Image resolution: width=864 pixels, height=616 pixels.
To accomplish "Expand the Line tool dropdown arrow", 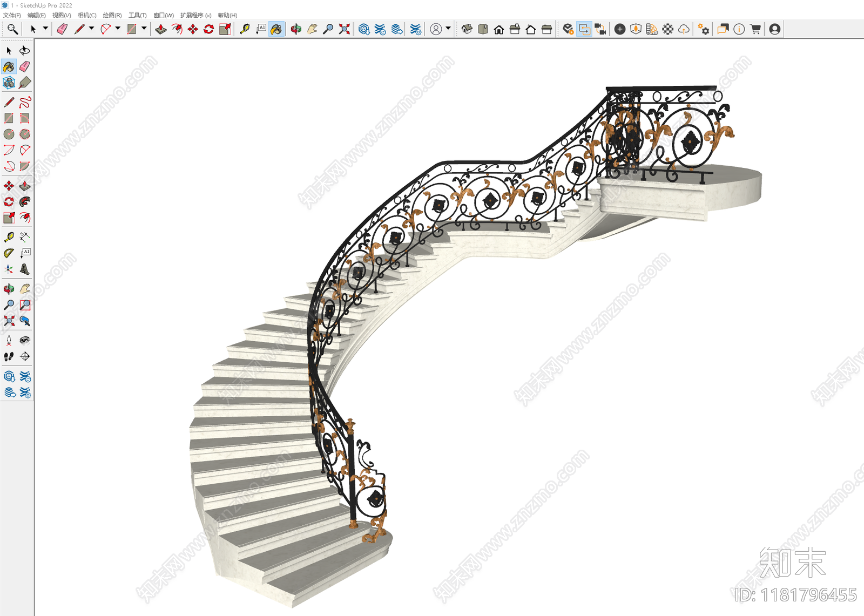I will pos(91,28).
